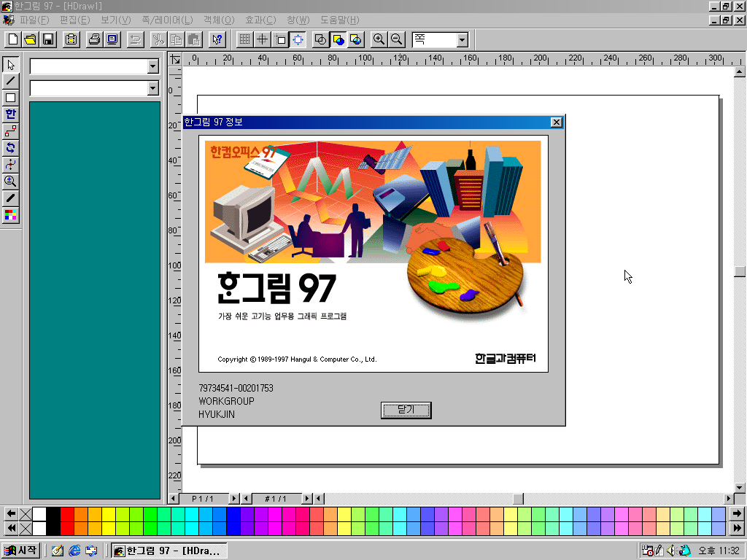Pick the yellow swatch in the top palette row

[109, 514]
